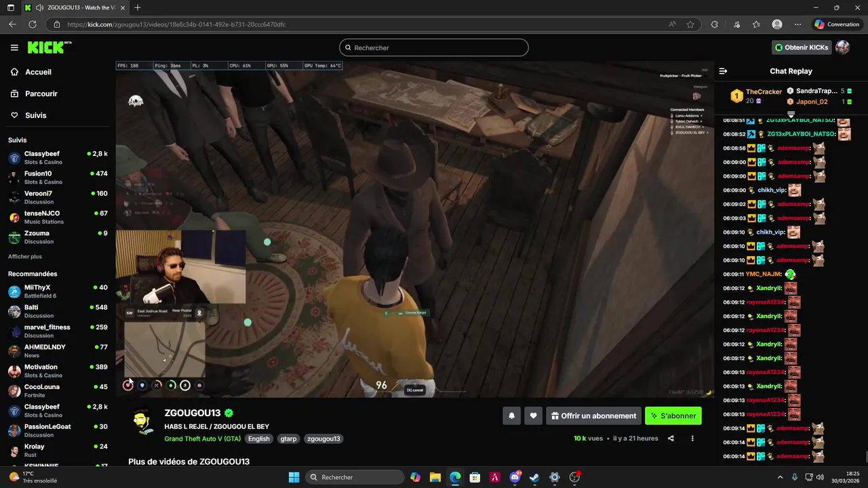Viewport: 868px width, 488px height.
Task: Go back in browser
Action: coord(12,24)
